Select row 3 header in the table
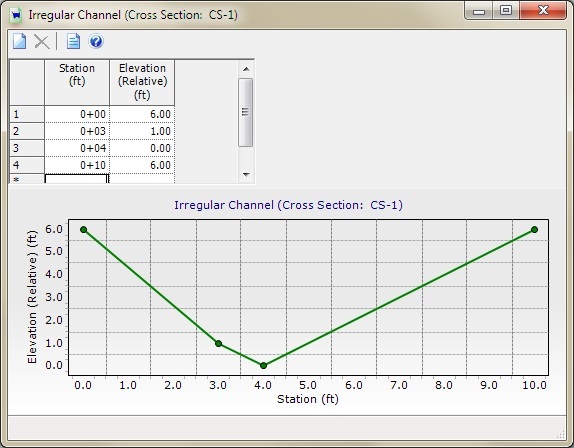This screenshot has width=574, height=448. tap(27, 148)
